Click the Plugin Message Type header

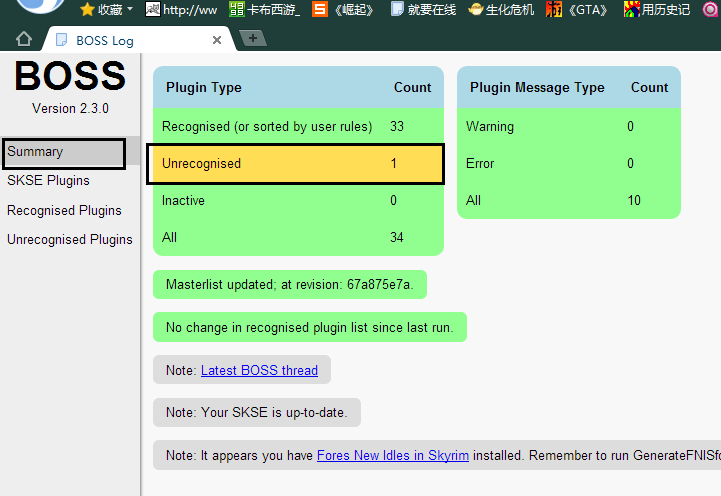click(x=537, y=87)
